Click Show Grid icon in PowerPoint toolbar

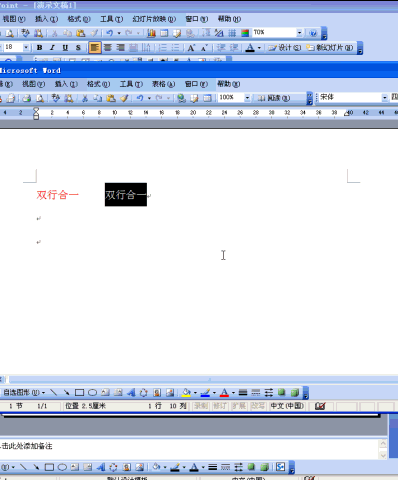tap(232, 33)
